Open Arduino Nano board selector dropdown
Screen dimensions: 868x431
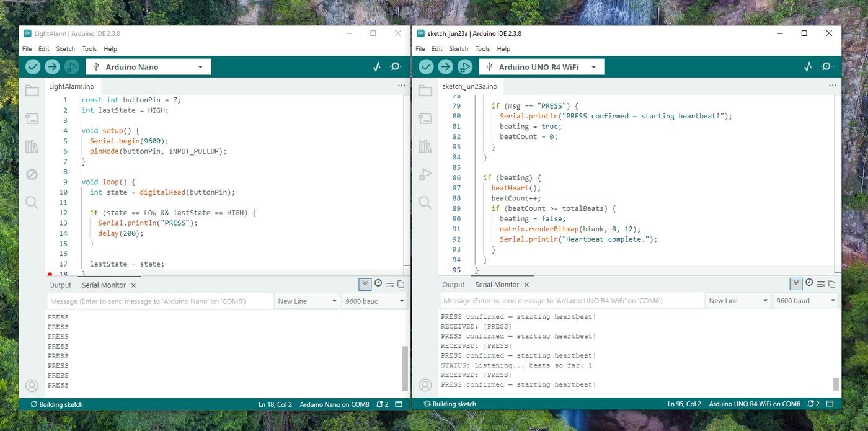149,67
